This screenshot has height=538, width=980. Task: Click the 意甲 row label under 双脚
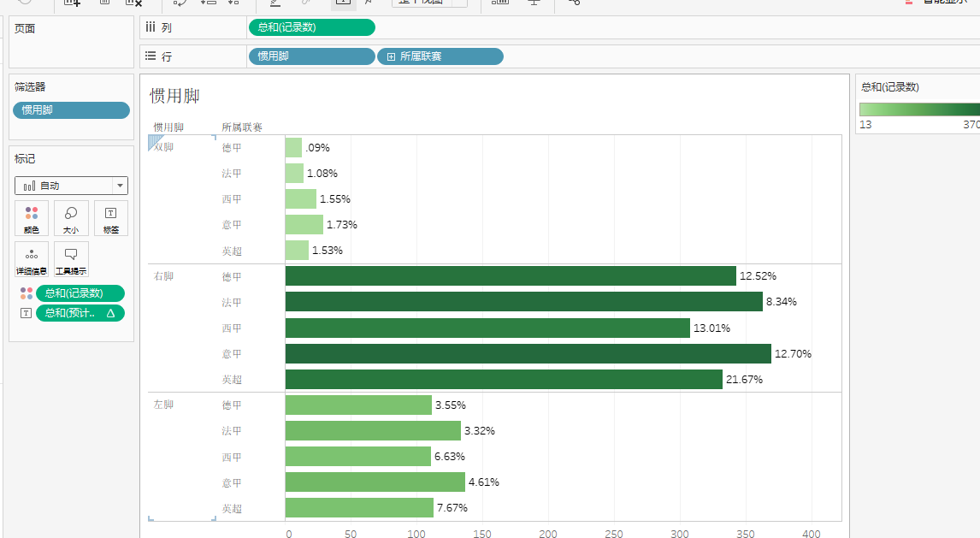coord(232,225)
